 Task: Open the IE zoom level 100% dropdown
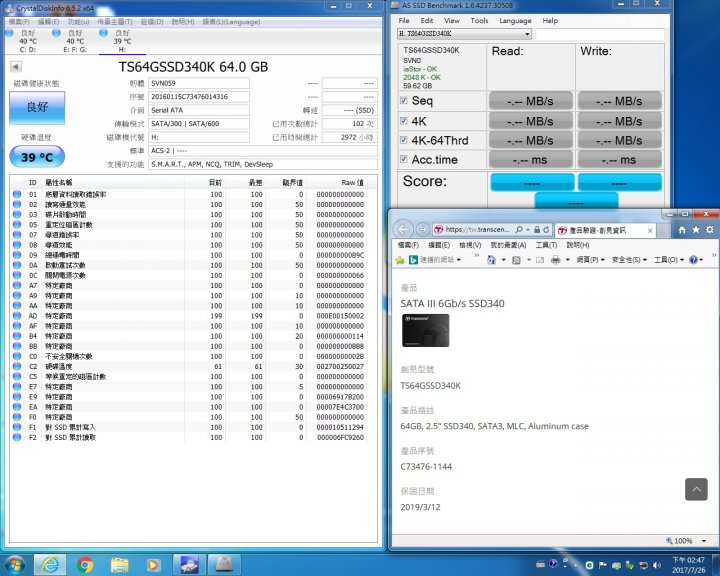tap(704, 541)
